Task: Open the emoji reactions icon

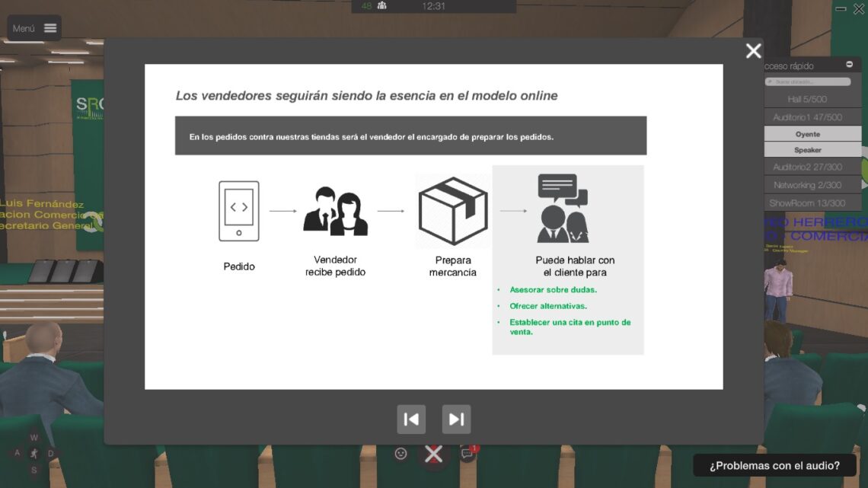Action: pos(400,454)
